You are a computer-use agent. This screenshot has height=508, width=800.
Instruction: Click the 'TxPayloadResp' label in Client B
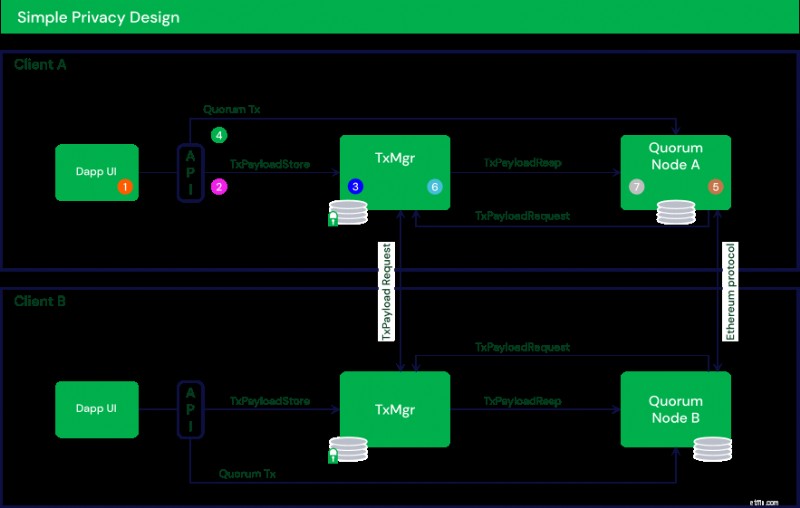(522, 401)
